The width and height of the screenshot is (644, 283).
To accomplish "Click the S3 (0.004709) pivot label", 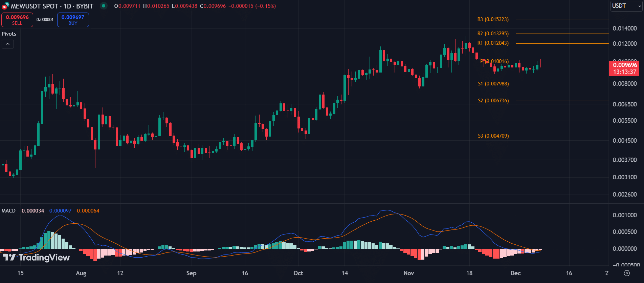I will (x=493, y=136).
